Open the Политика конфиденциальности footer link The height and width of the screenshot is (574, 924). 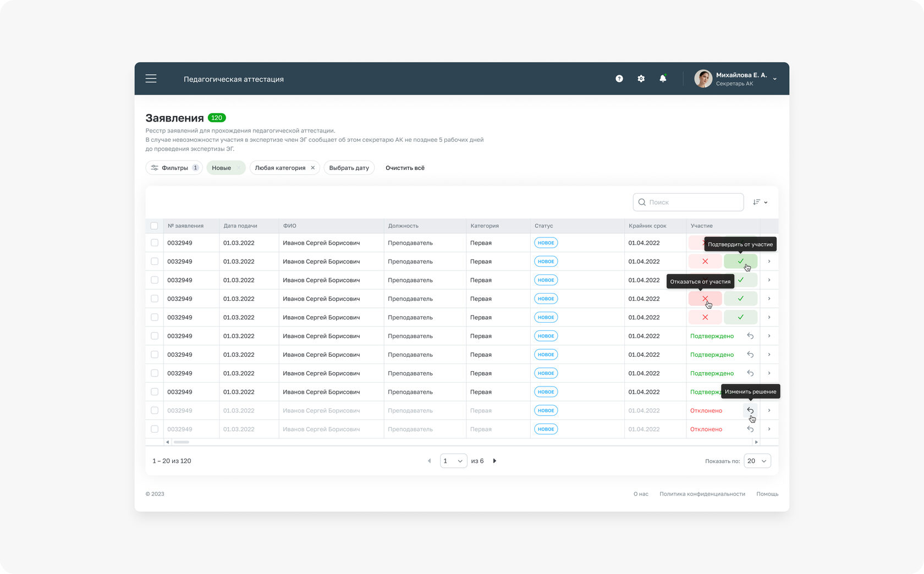(702, 494)
